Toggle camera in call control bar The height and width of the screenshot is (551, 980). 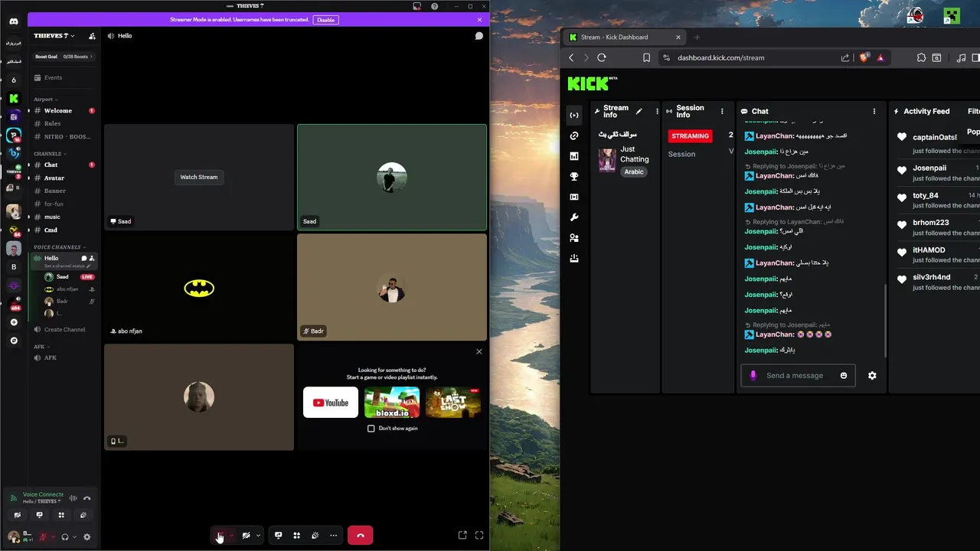click(x=246, y=536)
